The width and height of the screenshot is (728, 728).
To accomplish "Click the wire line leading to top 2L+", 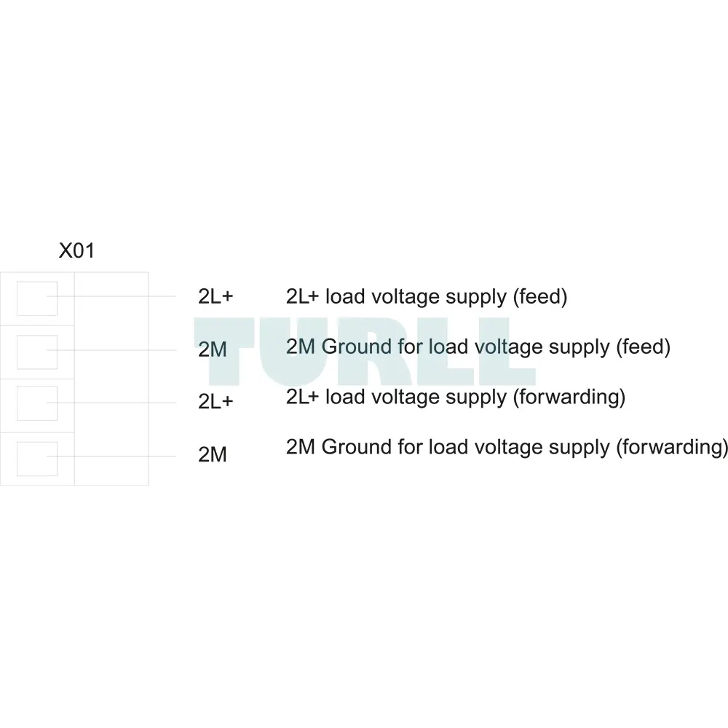I will pos(111,296).
